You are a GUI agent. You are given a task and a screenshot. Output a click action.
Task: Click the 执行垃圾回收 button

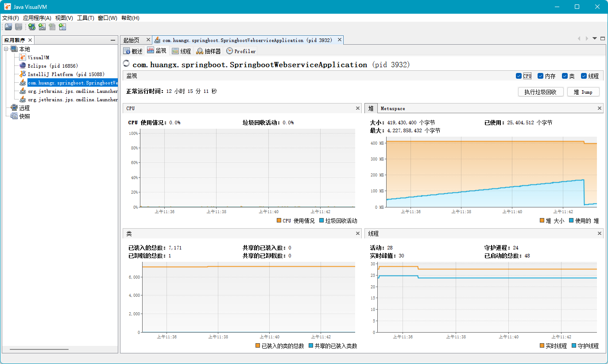[541, 92]
